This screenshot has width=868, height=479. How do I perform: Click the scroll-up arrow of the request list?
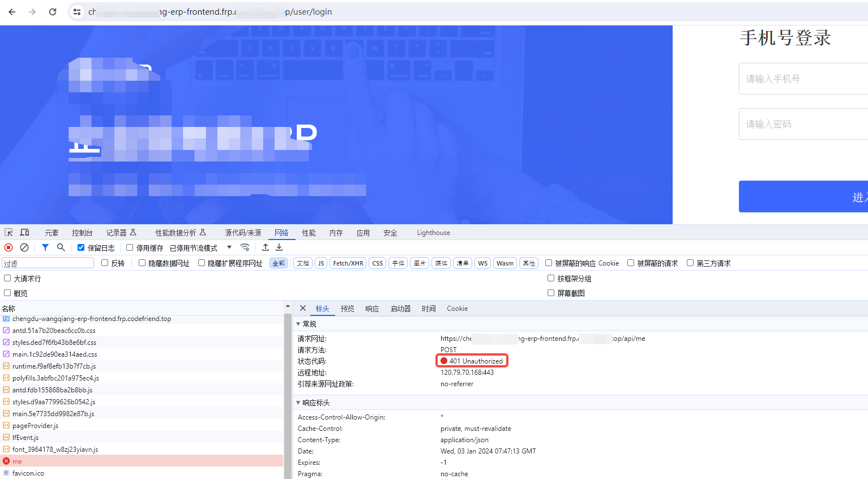click(x=288, y=306)
